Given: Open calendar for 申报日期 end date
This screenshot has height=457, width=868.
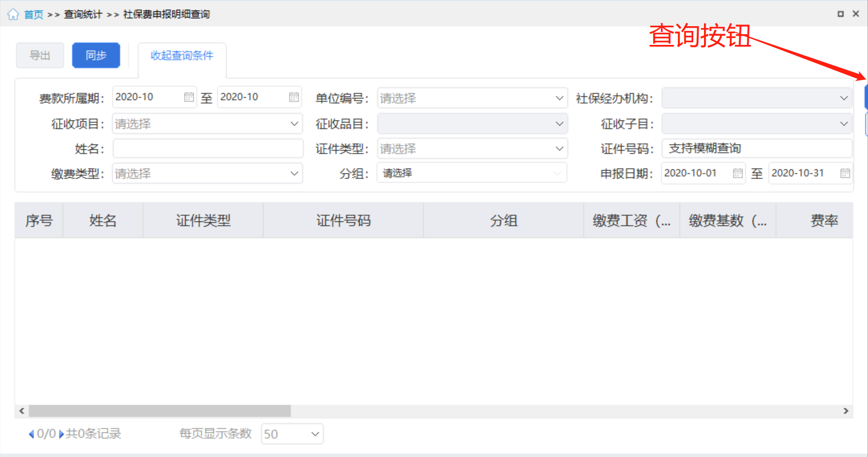Looking at the screenshot, I should point(845,173).
